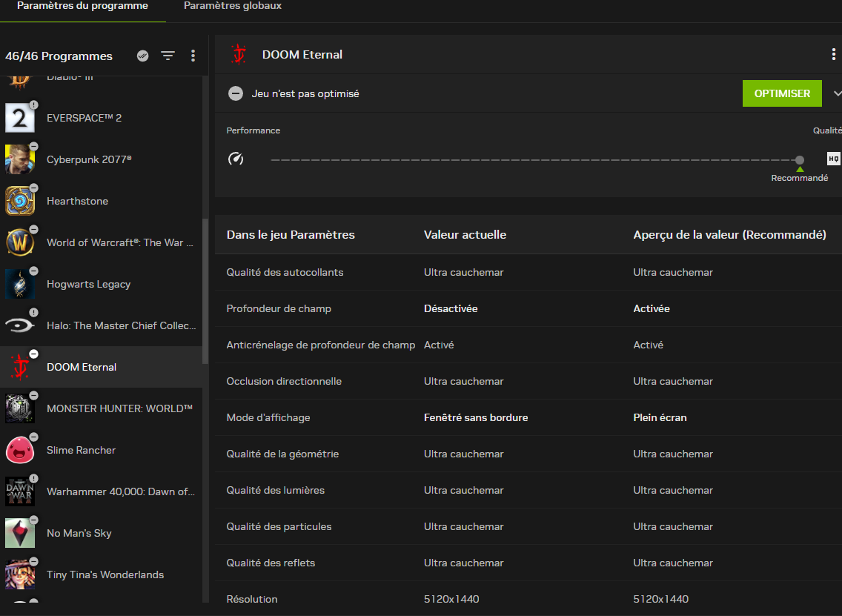This screenshot has width=842, height=616.
Task: Click the filter icon above program list
Action: tap(168, 56)
